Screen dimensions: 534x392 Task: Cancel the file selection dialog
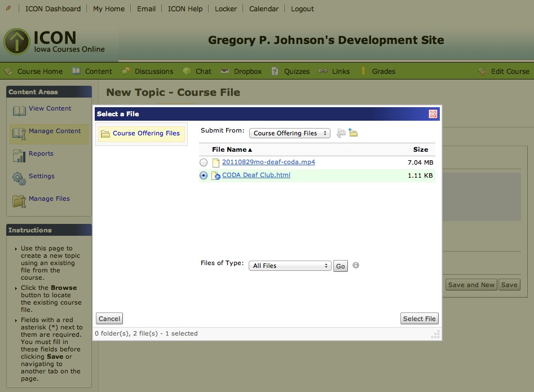pos(109,318)
